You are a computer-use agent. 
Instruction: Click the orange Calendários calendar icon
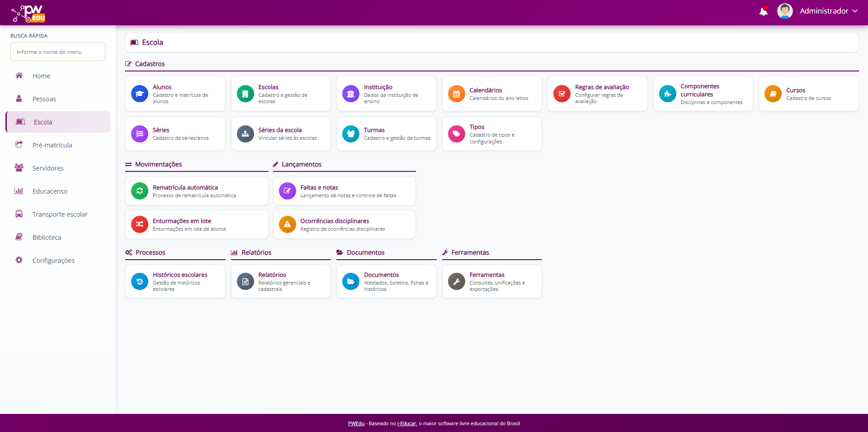tap(456, 94)
